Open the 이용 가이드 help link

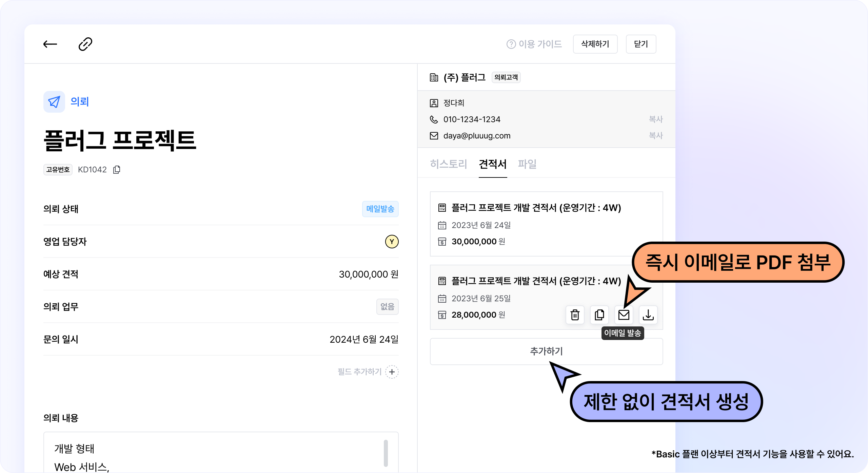tap(534, 44)
